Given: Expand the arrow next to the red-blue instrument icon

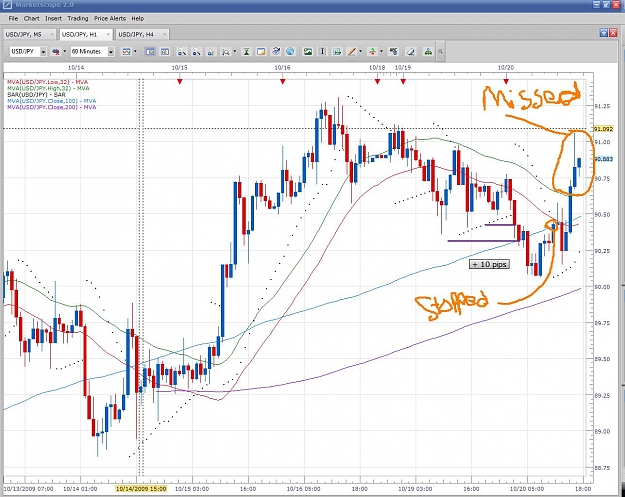Looking at the screenshot, I should [x=65, y=52].
